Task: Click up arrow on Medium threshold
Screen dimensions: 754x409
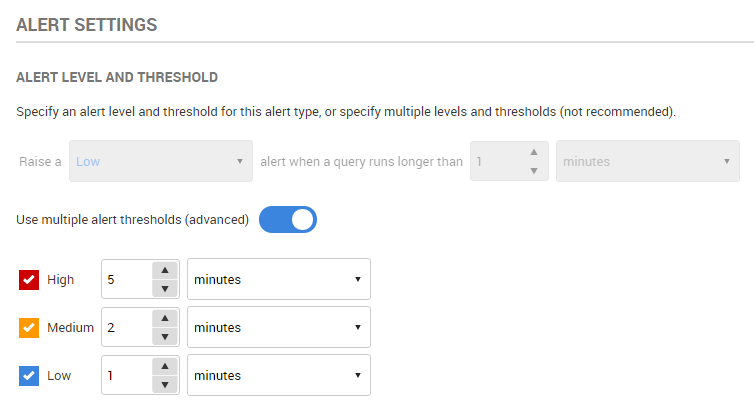Action: pos(165,318)
